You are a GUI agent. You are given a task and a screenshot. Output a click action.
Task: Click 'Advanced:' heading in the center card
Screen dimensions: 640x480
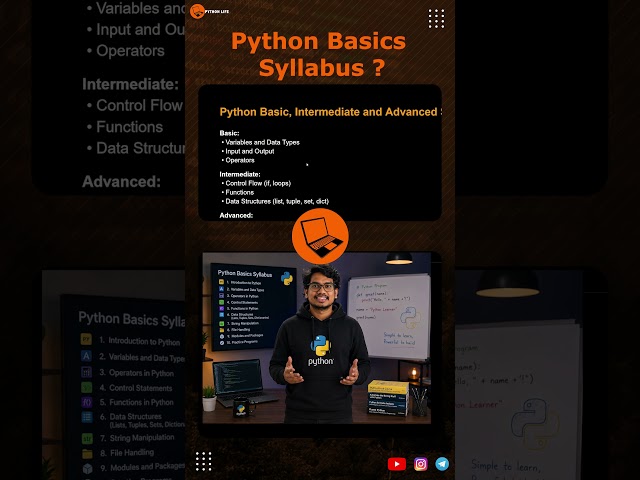tap(236, 216)
